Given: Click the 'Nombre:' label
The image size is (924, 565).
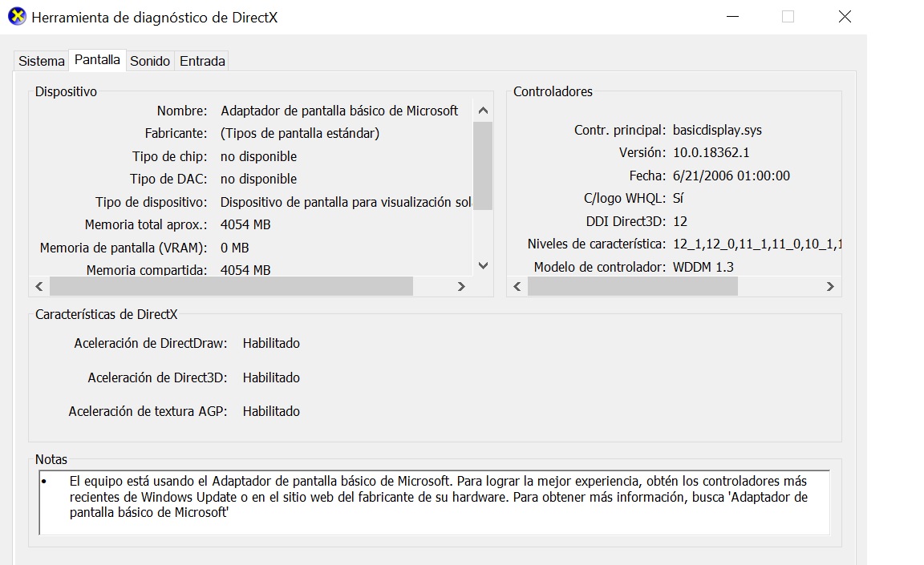Looking at the screenshot, I should [x=182, y=111].
